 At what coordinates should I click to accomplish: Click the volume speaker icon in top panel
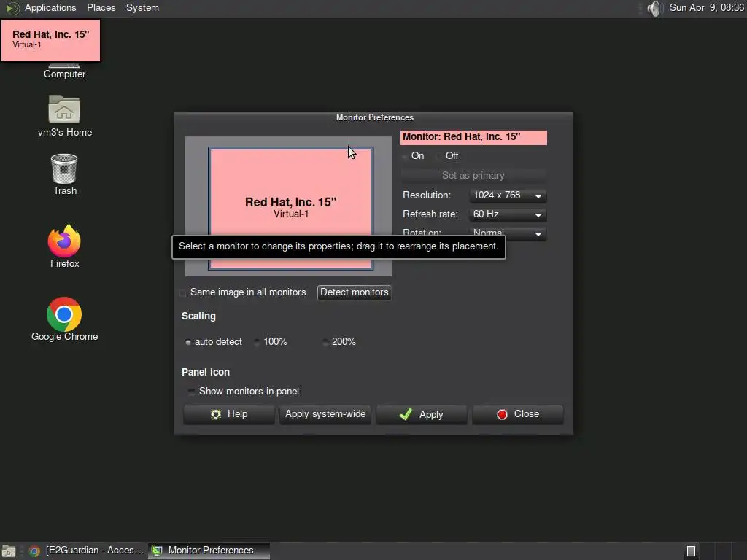(655, 8)
